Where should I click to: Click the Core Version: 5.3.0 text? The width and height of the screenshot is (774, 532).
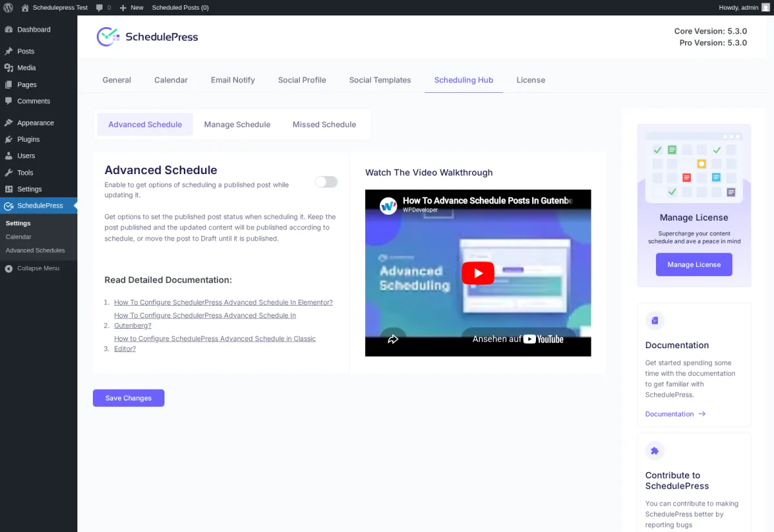click(x=710, y=31)
